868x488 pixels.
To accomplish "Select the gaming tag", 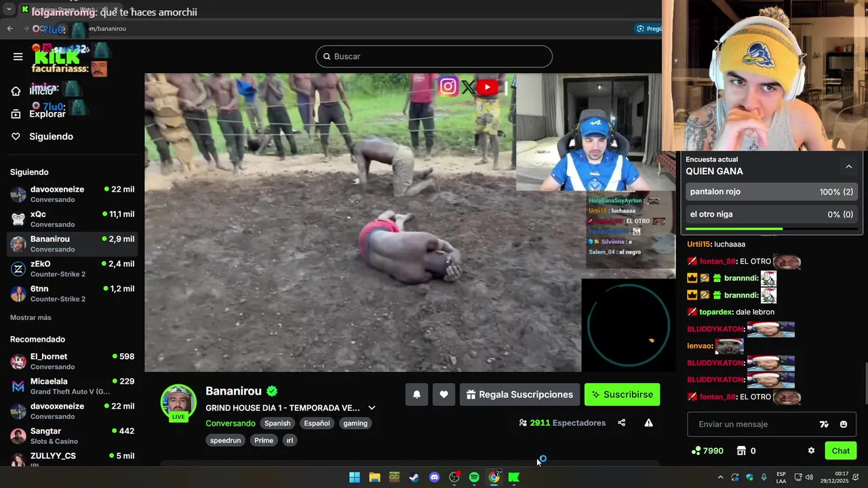I will pos(355,423).
